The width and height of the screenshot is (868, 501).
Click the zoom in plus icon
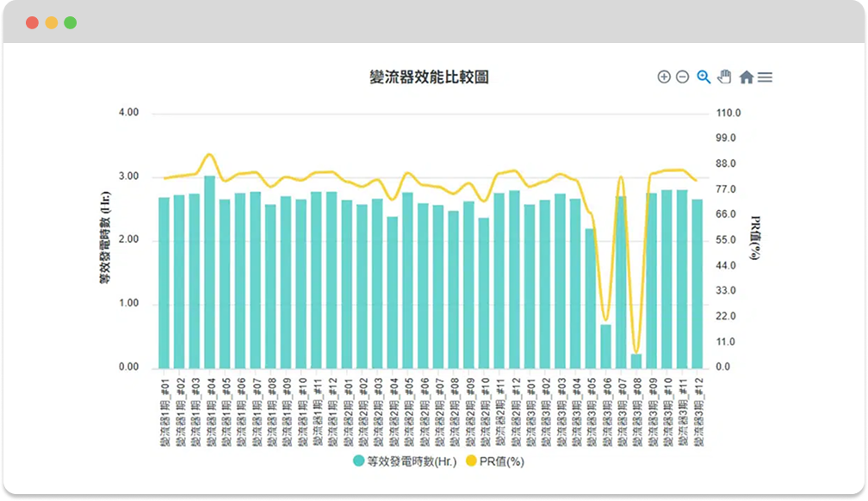tap(663, 77)
